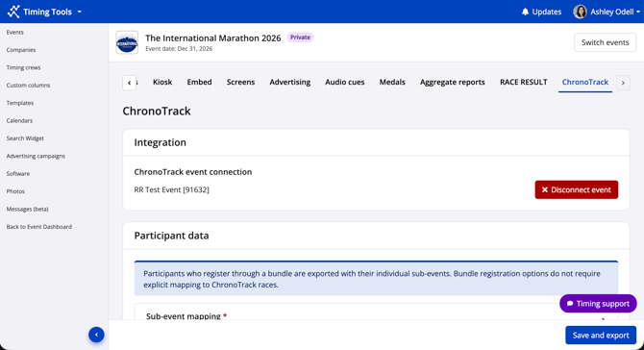Click the bundle participants info banner text

click(372, 279)
